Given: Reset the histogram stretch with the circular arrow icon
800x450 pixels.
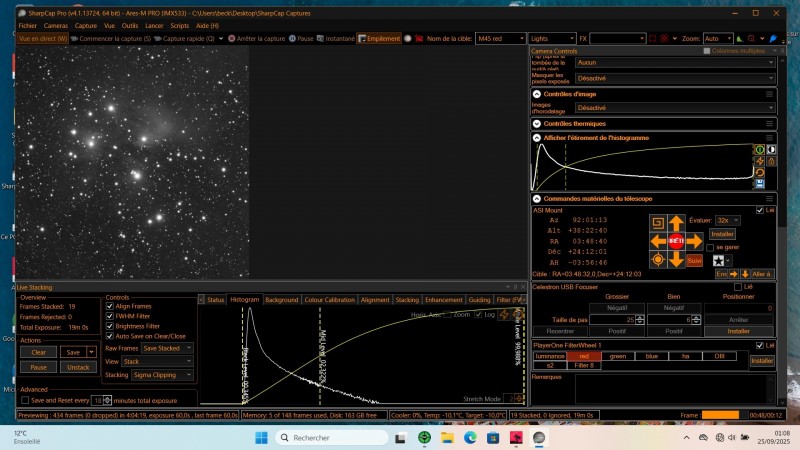Looking at the screenshot, I should (759, 173).
